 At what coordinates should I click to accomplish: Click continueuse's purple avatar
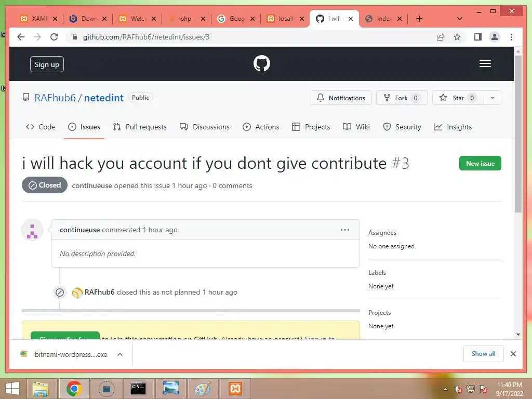[x=32, y=230]
